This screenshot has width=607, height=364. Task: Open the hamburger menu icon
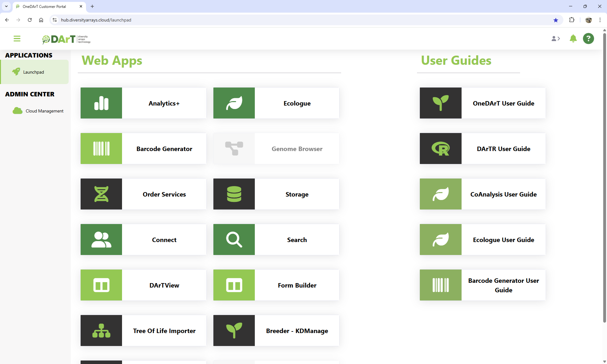click(x=17, y=39)
